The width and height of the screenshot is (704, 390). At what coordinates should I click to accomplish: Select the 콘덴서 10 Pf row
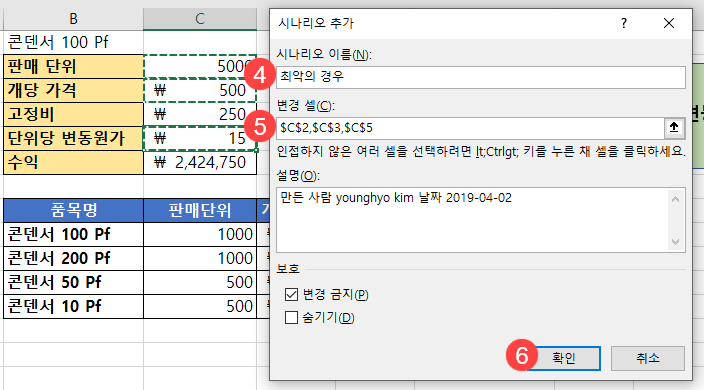tap(74, 306)
